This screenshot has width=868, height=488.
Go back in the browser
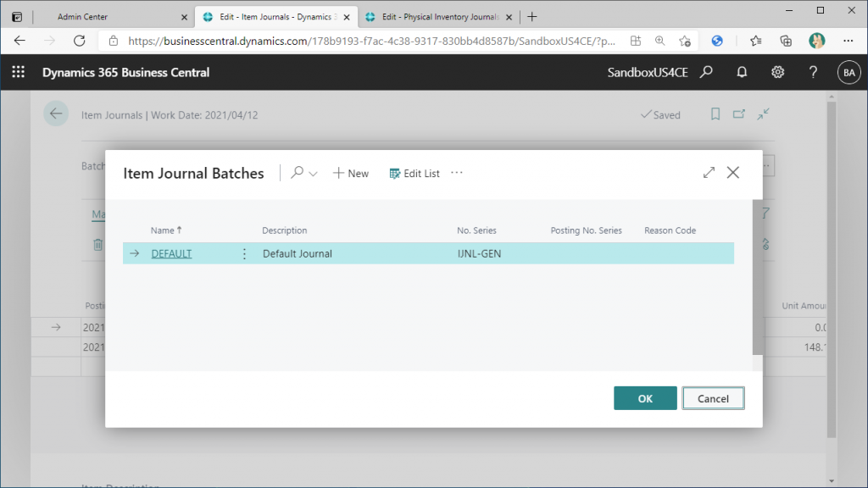coord(20,41)
